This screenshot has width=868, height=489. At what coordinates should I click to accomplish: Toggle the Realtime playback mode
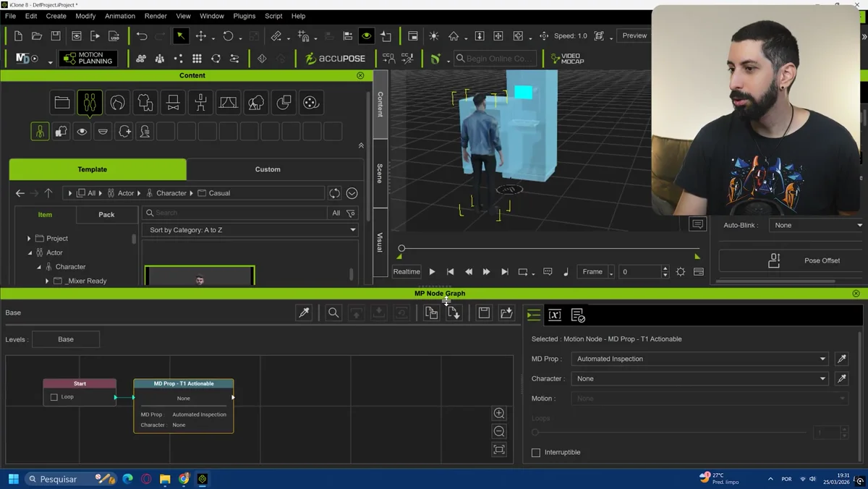(407, 272)
